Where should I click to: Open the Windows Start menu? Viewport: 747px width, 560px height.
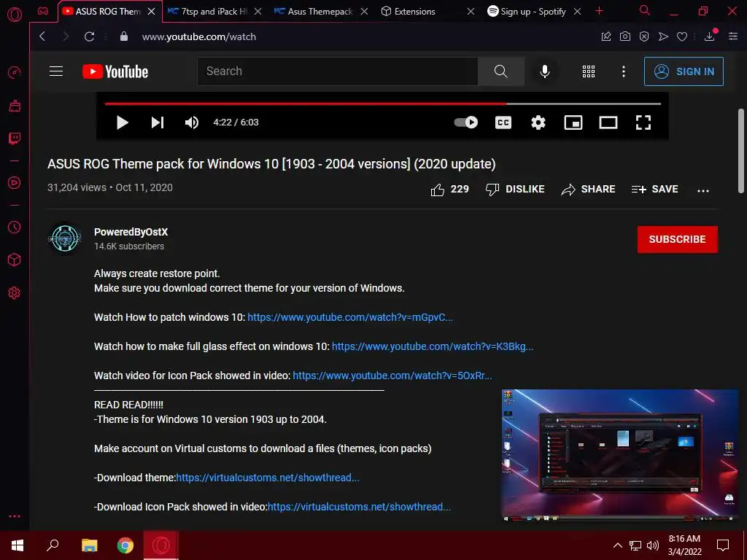point(18,545)
